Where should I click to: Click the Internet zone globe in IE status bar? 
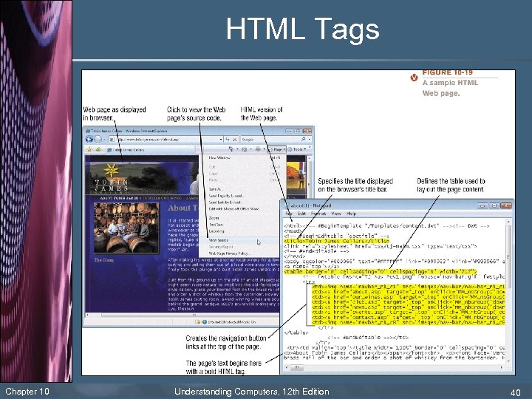[205, 321]
